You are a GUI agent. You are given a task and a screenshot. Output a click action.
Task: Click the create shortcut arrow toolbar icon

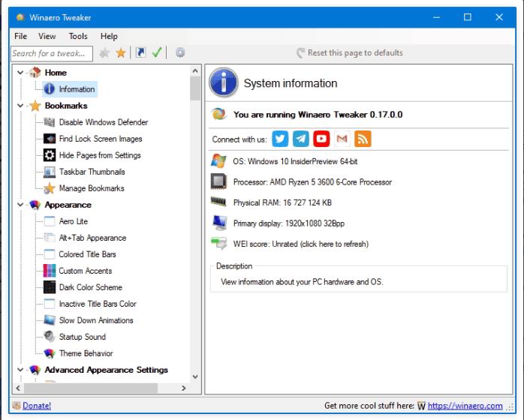(x=140, y=52)
